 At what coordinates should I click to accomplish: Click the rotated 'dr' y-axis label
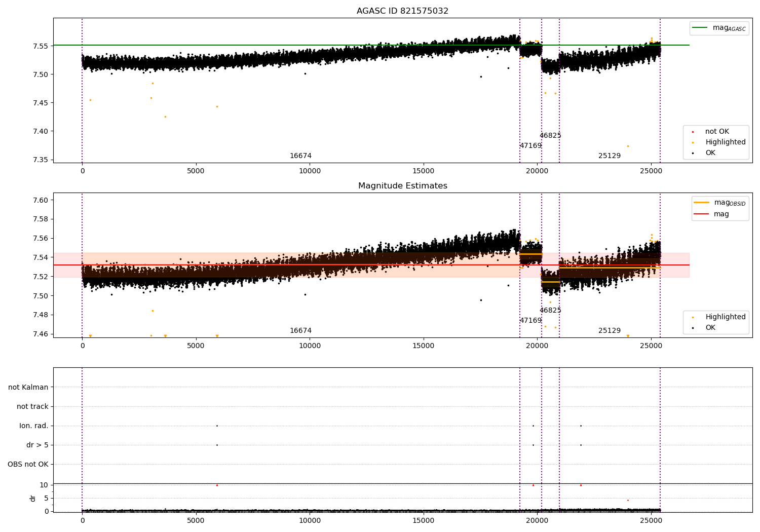[x=33, y=498]
